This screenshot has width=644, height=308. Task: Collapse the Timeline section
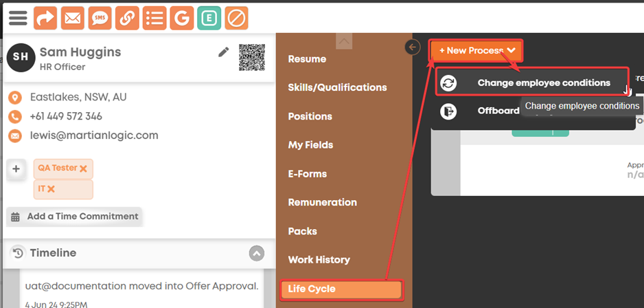[257, 253]
